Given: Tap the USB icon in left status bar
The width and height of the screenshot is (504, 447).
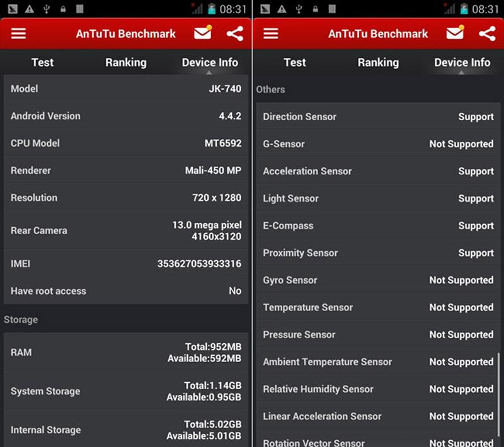Looking at the screenshot, I should point(47,9).
